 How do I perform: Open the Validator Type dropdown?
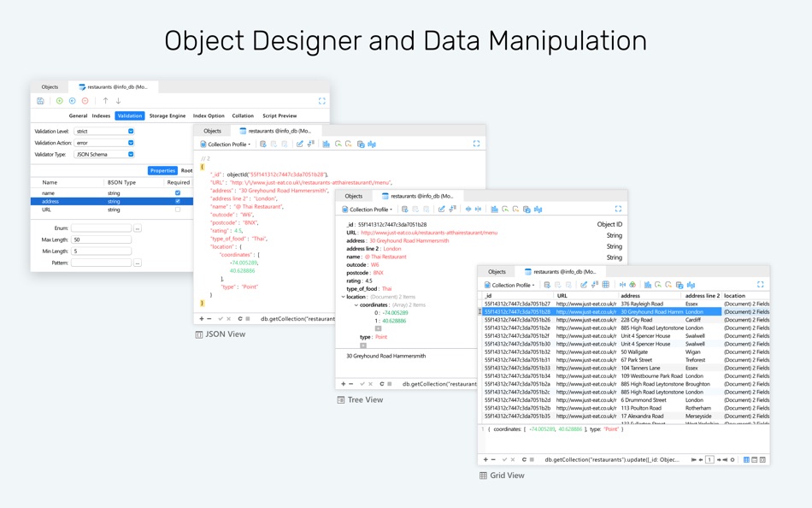[104, 154]
